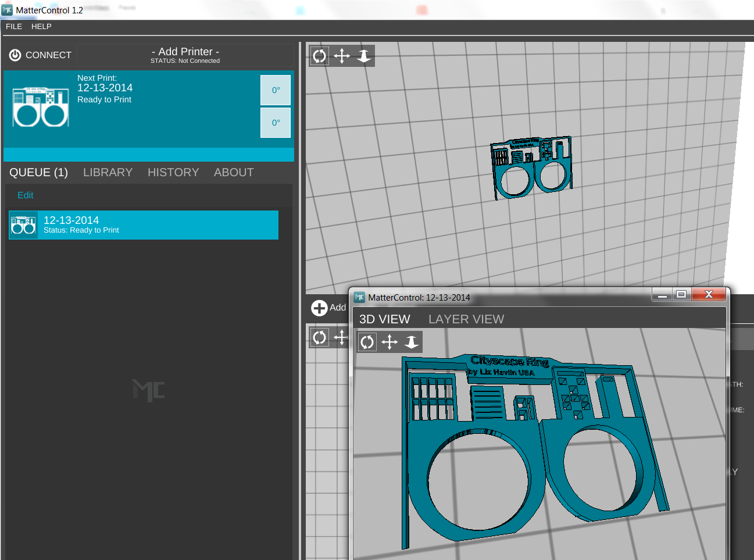Click the upper 0° temperature indicator
Screen dimensions: 754x560
(x=276, y=90)
